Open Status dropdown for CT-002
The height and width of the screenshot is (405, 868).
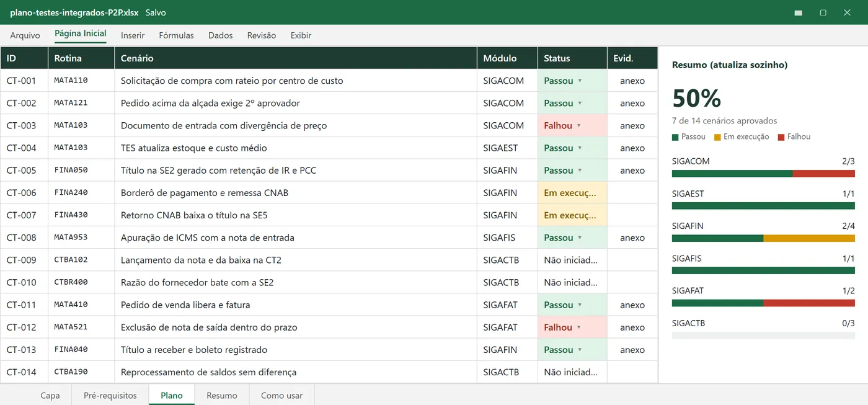580,103
